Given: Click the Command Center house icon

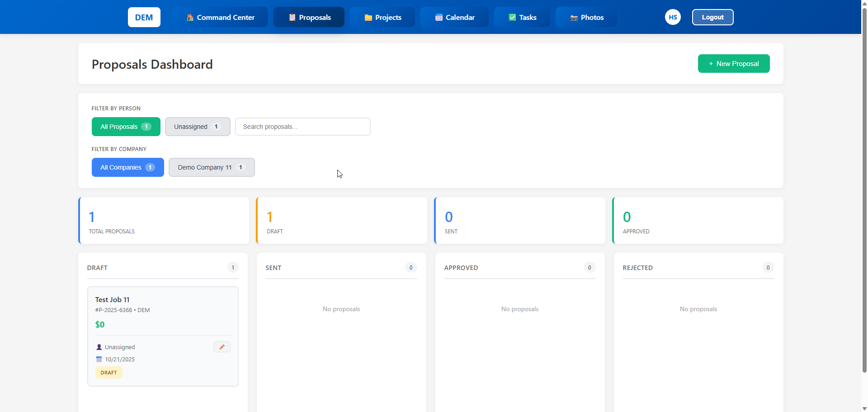Looking at the screenshot, I should 189,17.
